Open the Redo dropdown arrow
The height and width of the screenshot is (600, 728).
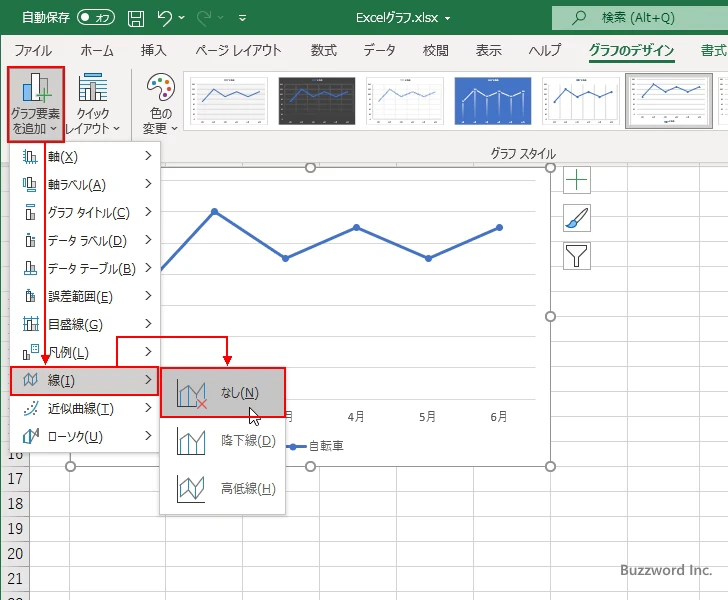[x=221, y=18]
